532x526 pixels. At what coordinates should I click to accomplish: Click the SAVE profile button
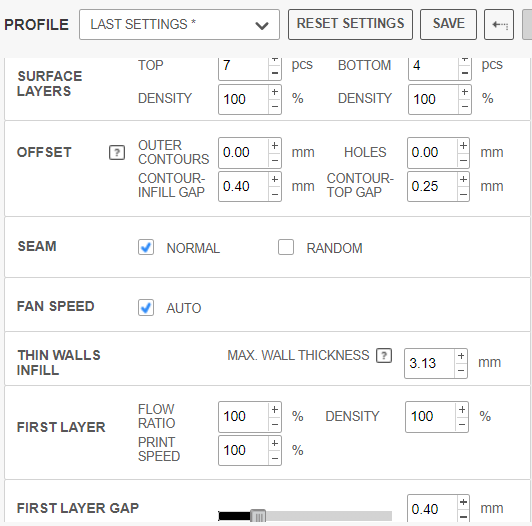pyautogui.click(x=448, y=24)
